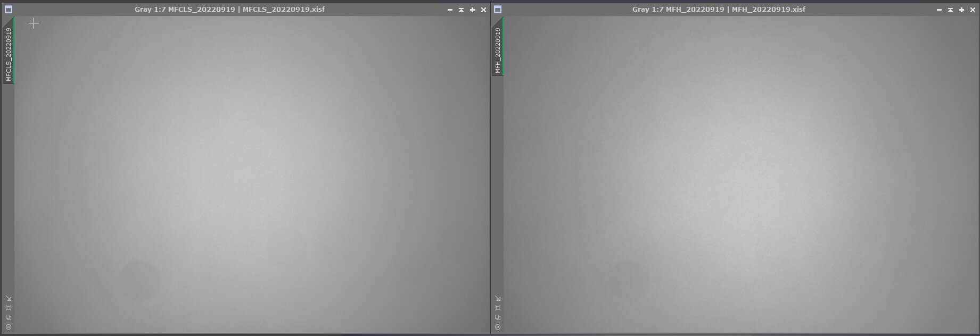The image size is (980, 336).
Task: Maximize the MFH_20220919 window with the plus button
Action: (961, 10)
